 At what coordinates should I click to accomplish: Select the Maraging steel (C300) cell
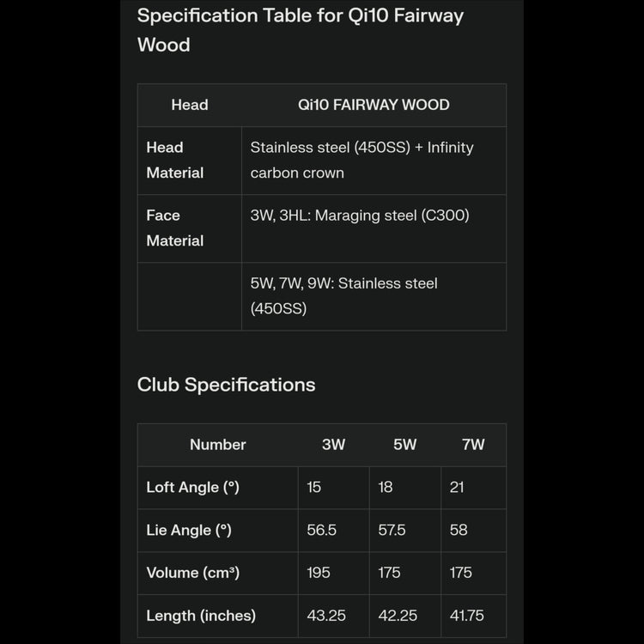coord(360,216)
